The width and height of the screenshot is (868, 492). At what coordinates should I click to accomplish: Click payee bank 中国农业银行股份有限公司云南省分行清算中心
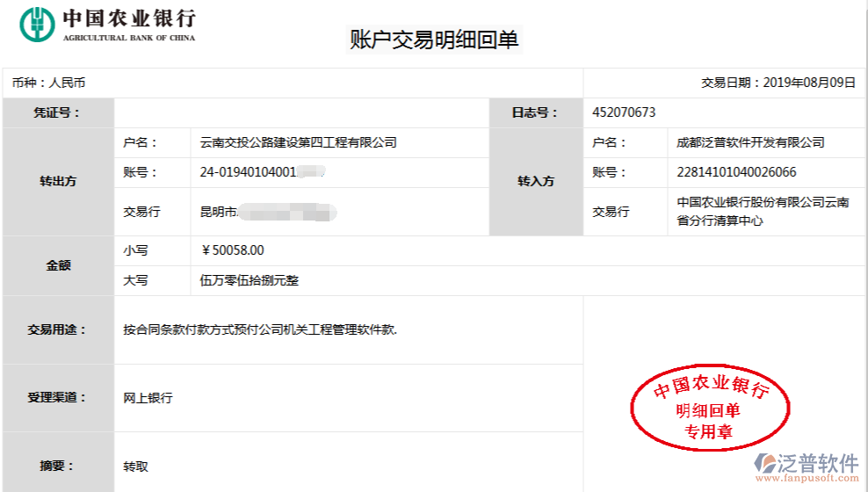coord(763,212)
